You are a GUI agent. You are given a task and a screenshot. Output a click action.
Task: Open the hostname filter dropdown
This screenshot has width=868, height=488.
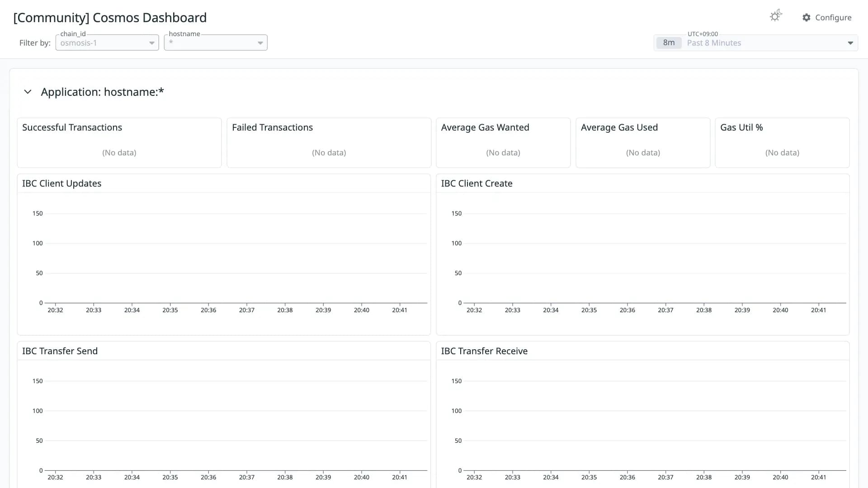(216, 43)
